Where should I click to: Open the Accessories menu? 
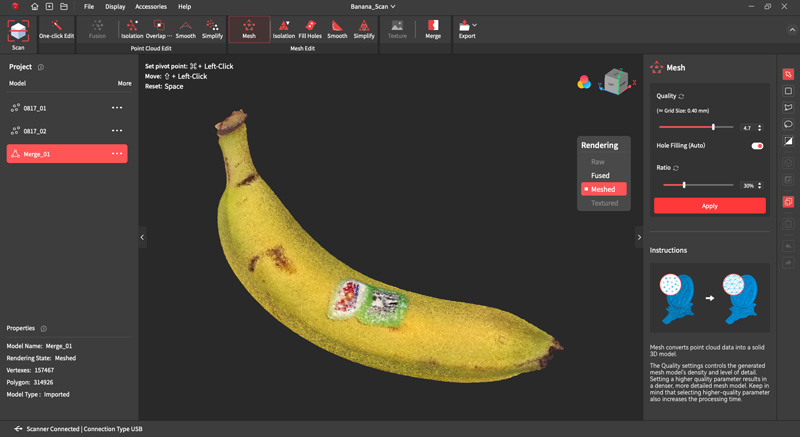151,7
